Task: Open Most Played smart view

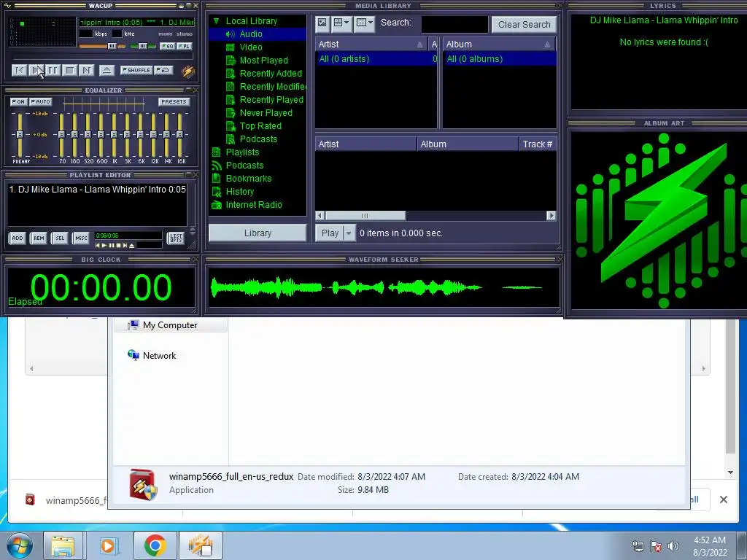Action: [x=264, y=61]
